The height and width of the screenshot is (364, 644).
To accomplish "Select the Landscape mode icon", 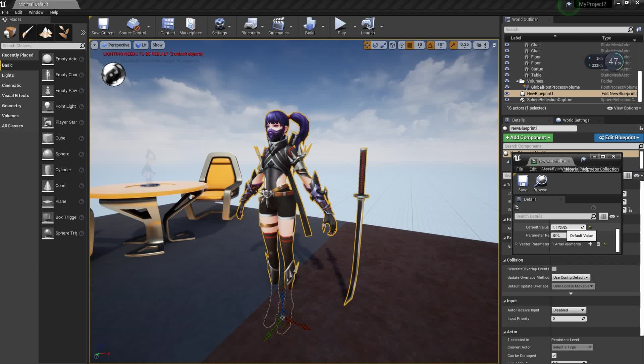I will point(46,33).
